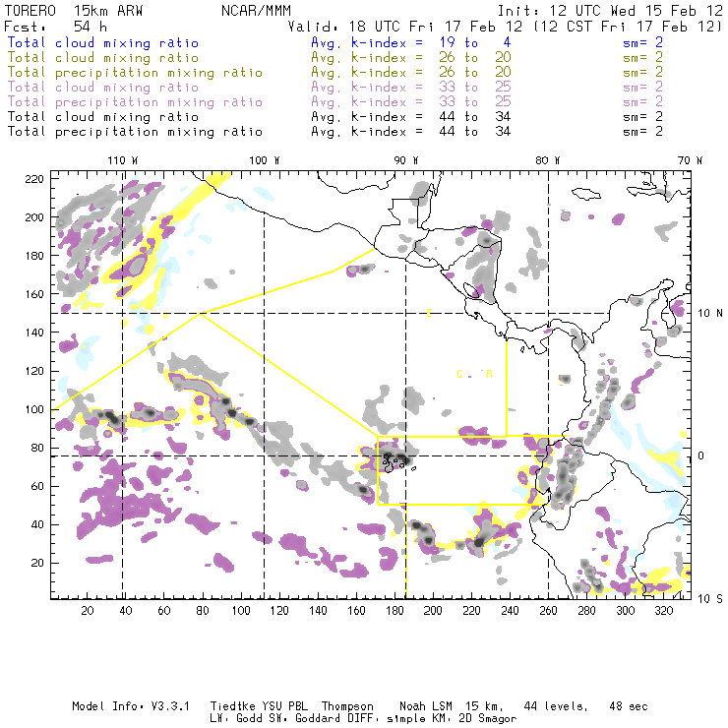Viewport: 728px width, 728px height.
Task: Click the '140' tick label on the bottom axis
Action: (x=318, y=611)
